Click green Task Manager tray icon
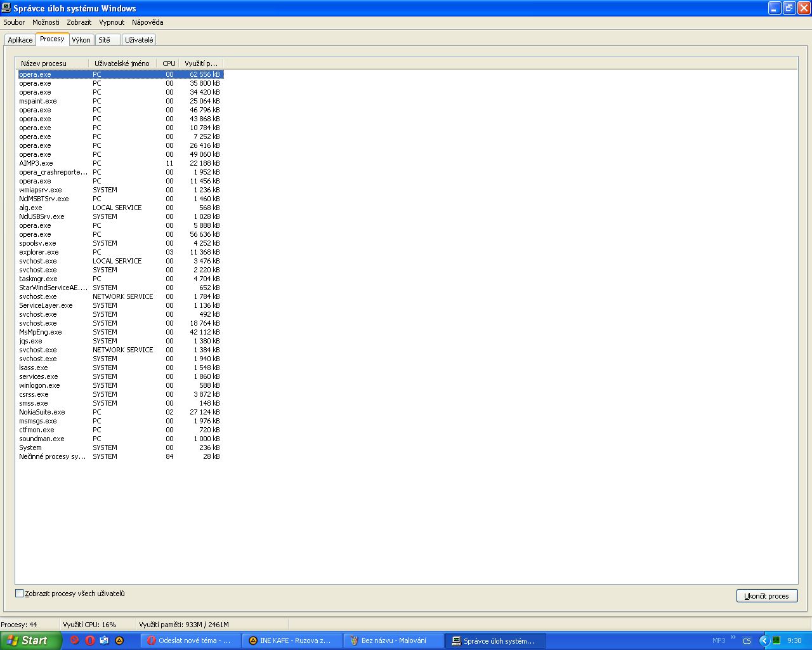 [776, 640]
